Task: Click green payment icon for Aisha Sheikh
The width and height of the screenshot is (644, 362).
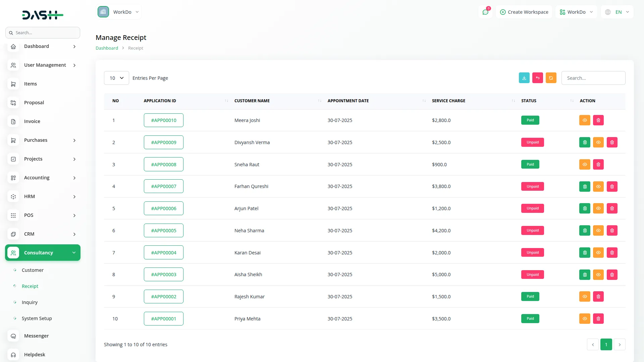Action: coord(585,275)
